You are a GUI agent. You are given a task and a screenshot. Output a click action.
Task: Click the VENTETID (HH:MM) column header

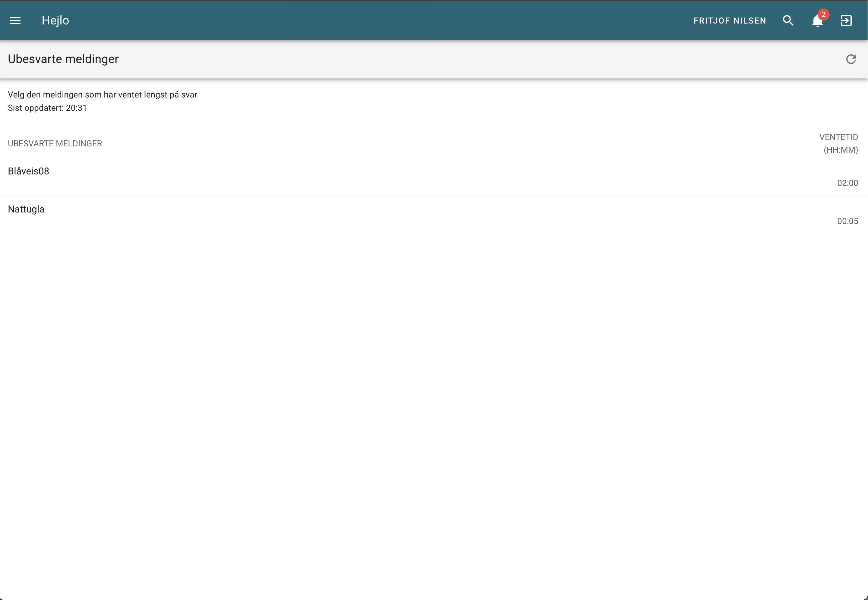tap(839, 143)
